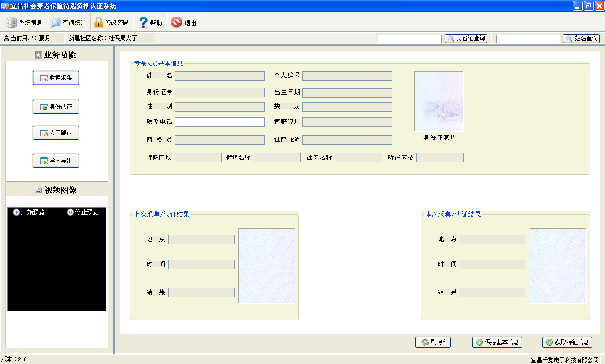
Task: Click the ID card number search field
Action: (x=409, y=39)
